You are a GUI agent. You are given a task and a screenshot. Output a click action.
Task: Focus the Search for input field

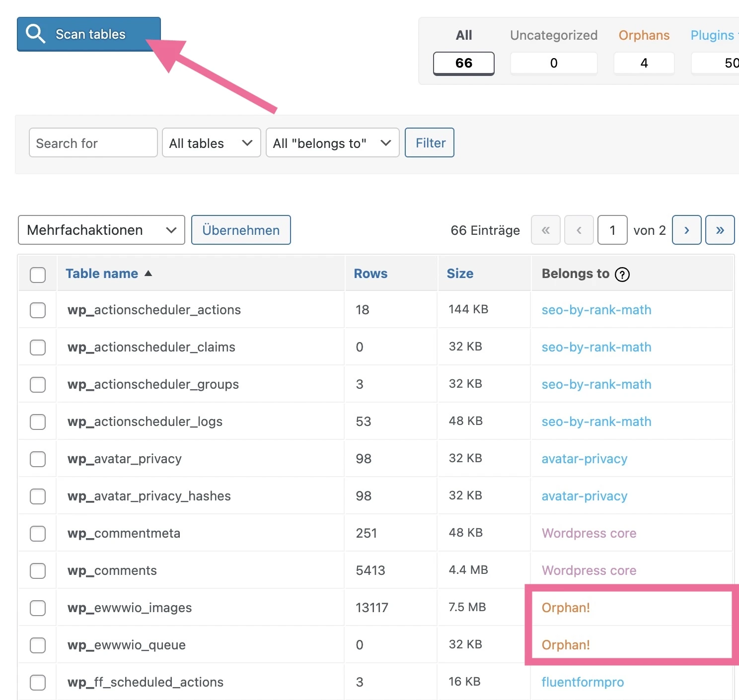(93, 143)
